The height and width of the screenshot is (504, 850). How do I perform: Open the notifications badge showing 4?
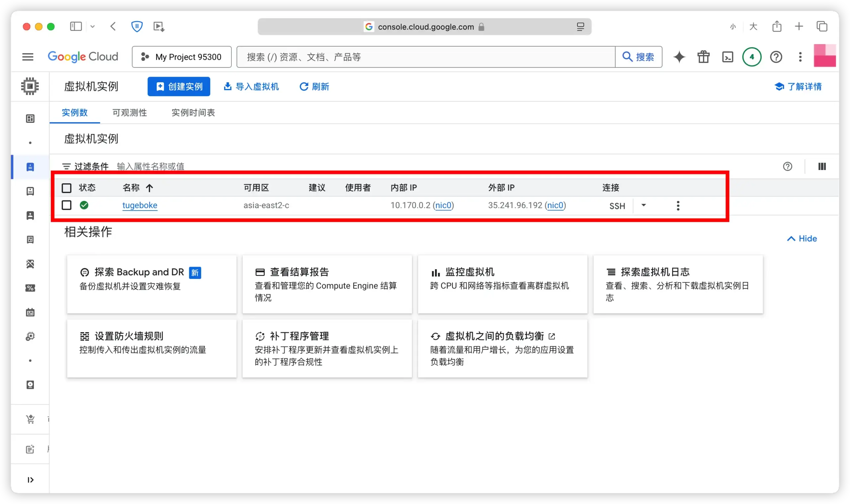click(751, 57)
